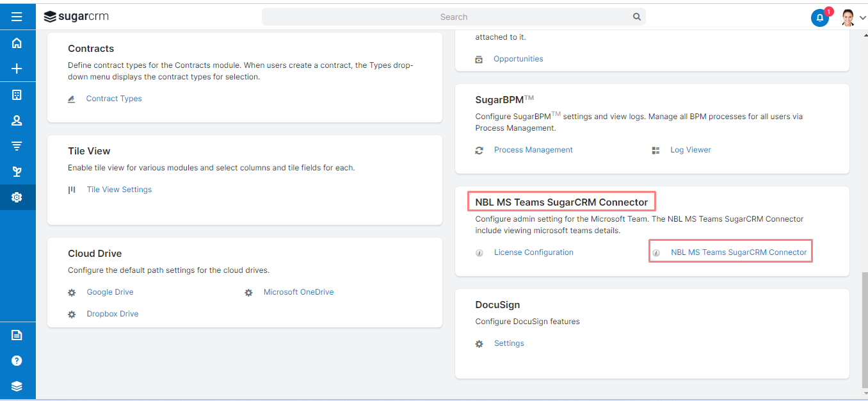Open Accounts building icon in sidebar
The height and width of the screenshot is (401, 868).
tap(17, 95)
